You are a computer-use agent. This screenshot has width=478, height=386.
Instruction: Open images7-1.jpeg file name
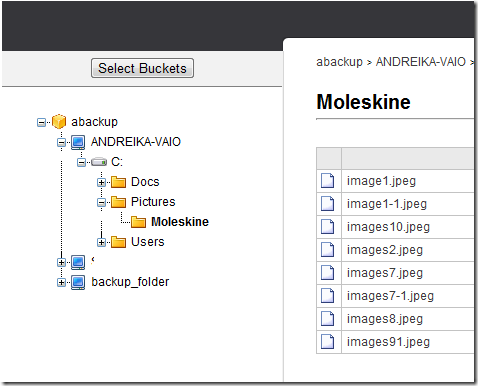coord(390,296)
